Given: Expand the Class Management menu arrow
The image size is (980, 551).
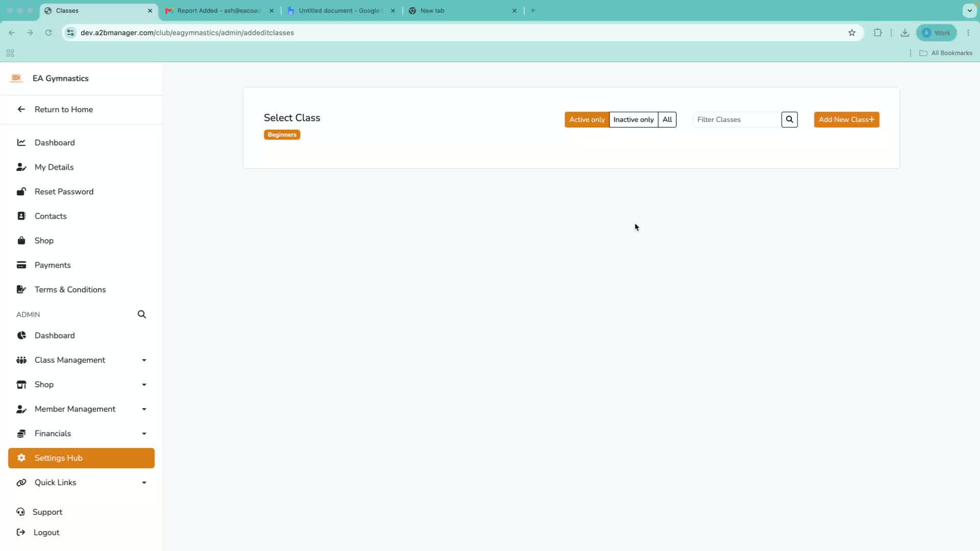Looking at the screenshot, I should [144, 360].
